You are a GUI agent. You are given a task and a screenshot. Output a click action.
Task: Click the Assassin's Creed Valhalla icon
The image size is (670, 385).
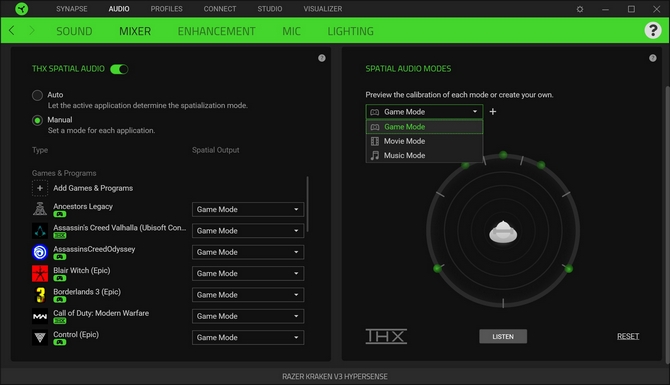coord(40,231)
